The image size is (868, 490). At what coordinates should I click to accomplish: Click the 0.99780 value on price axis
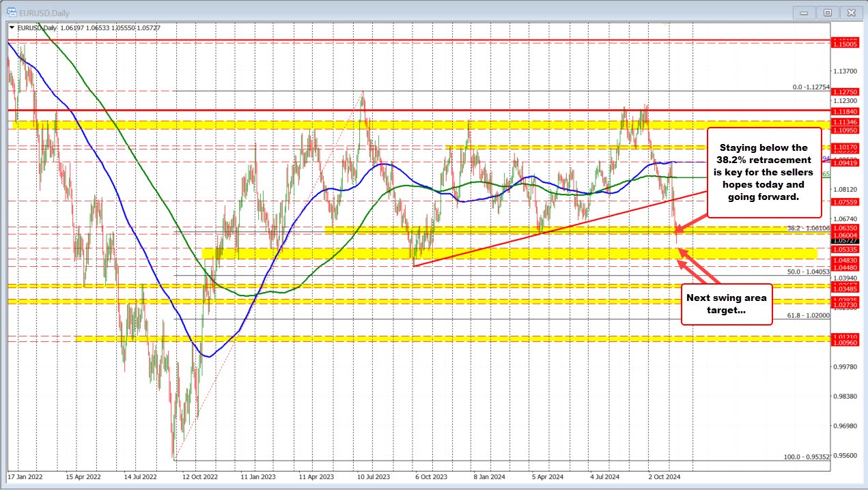pyautogui.click(x=844, y=367)
